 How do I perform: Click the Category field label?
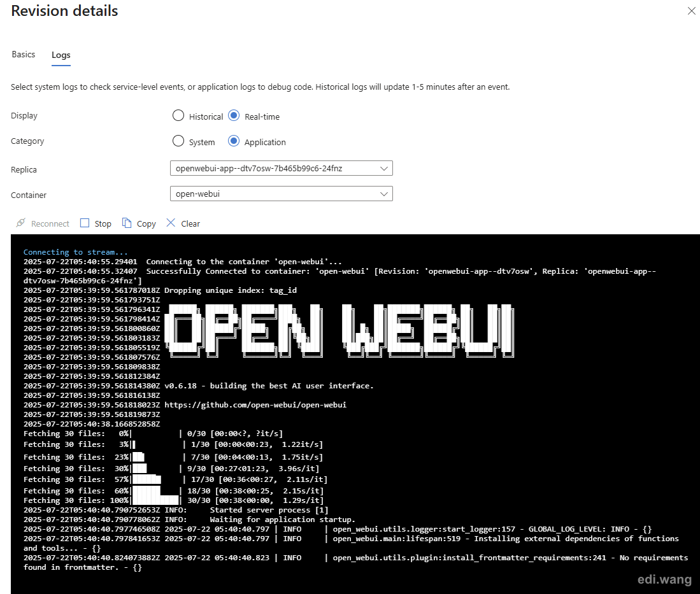tap(27, 141)
